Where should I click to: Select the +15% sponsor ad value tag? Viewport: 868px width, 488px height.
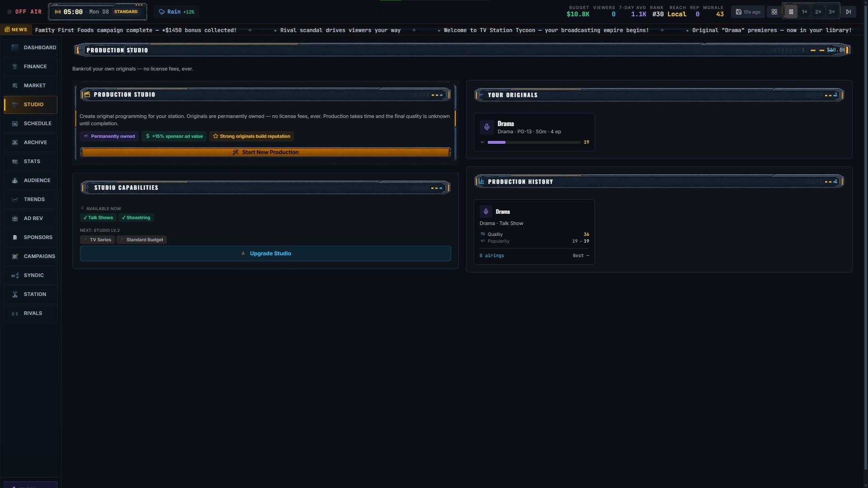174,136
